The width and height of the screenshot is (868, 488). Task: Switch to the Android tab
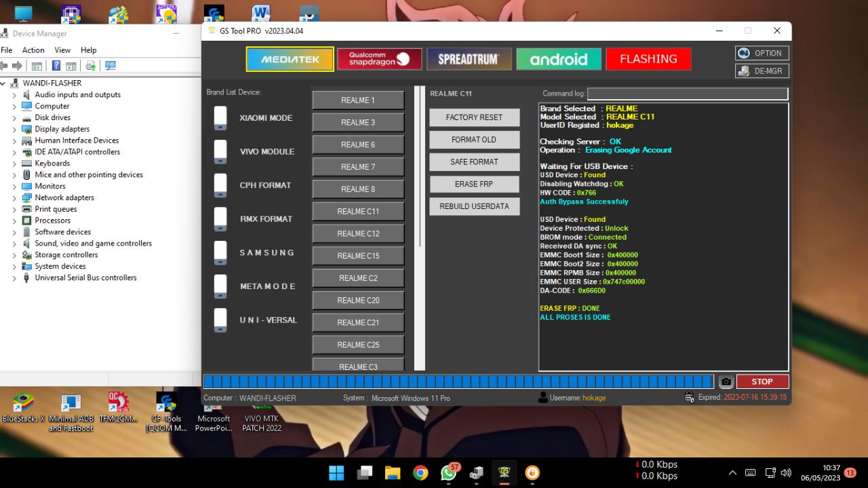click(559, 59)
